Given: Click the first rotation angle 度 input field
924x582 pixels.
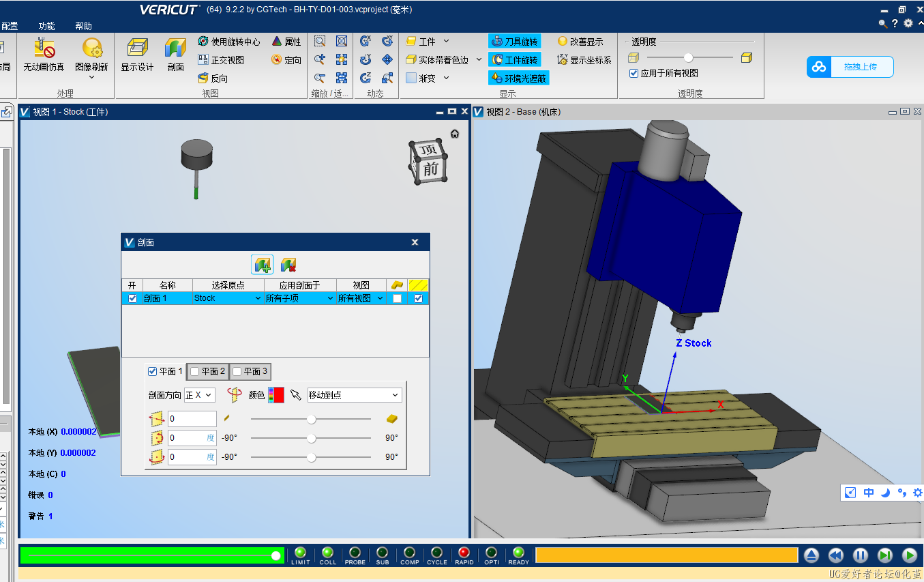Looking at the screenshot, I should 192,438.
